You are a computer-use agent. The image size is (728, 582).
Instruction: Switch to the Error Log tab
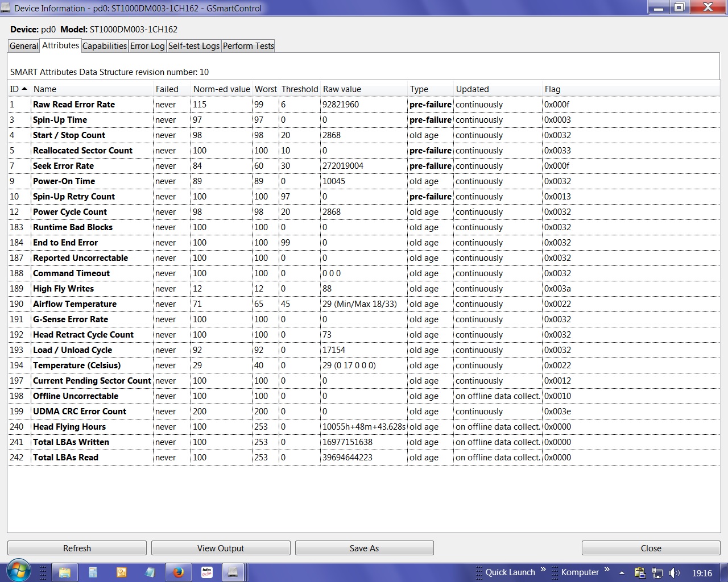pyautogui.click(x=147, y=46)
